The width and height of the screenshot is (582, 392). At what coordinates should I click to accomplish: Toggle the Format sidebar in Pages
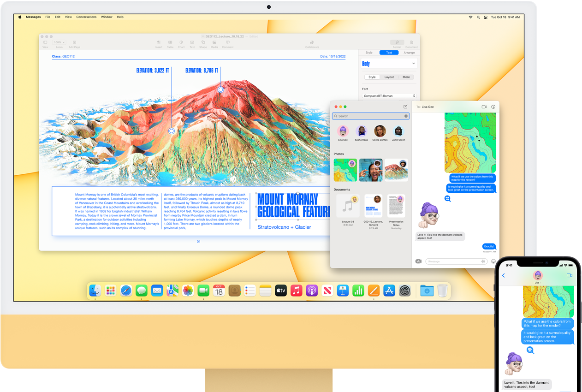point(397,42)
